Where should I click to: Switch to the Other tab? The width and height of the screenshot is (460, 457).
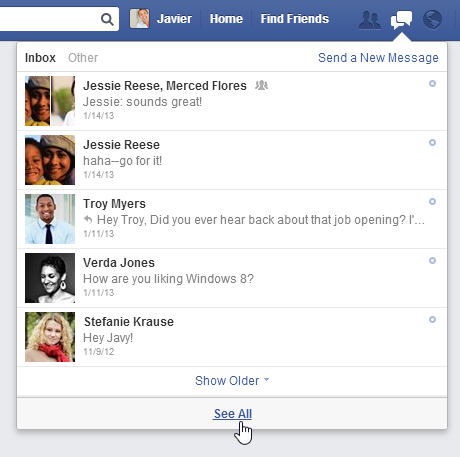83,58
